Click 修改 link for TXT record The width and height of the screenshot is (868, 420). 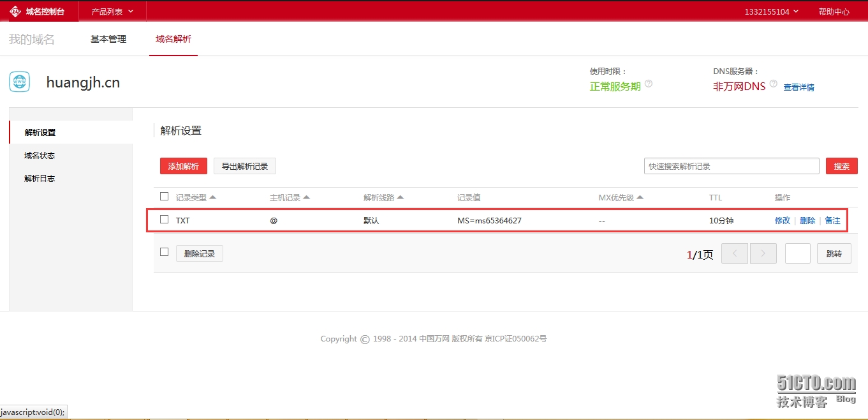(782, 220)
